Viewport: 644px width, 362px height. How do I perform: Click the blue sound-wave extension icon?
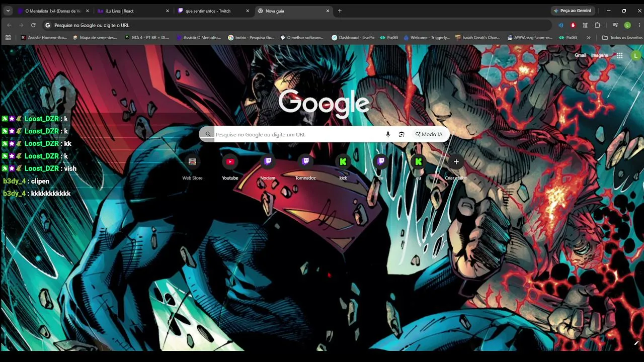coord(561,25)
